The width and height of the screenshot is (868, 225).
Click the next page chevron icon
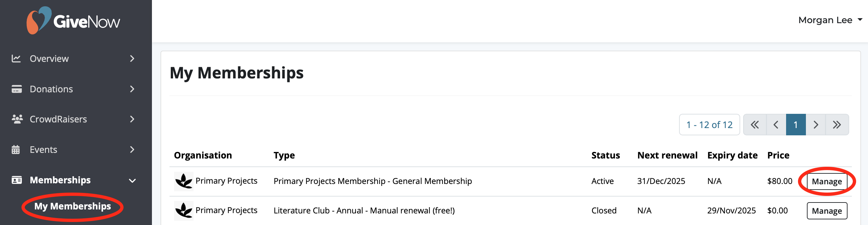(x=816, y=124)
